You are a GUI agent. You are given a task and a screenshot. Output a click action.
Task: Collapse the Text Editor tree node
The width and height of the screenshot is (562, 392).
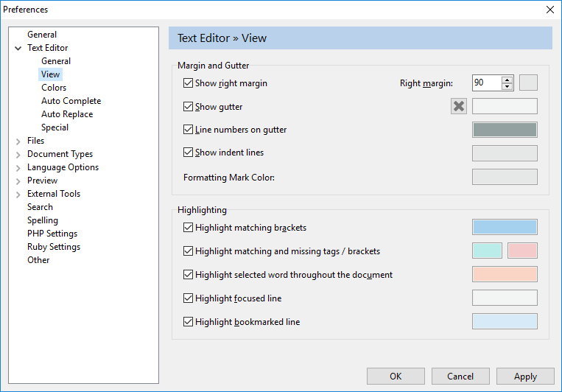18,48
